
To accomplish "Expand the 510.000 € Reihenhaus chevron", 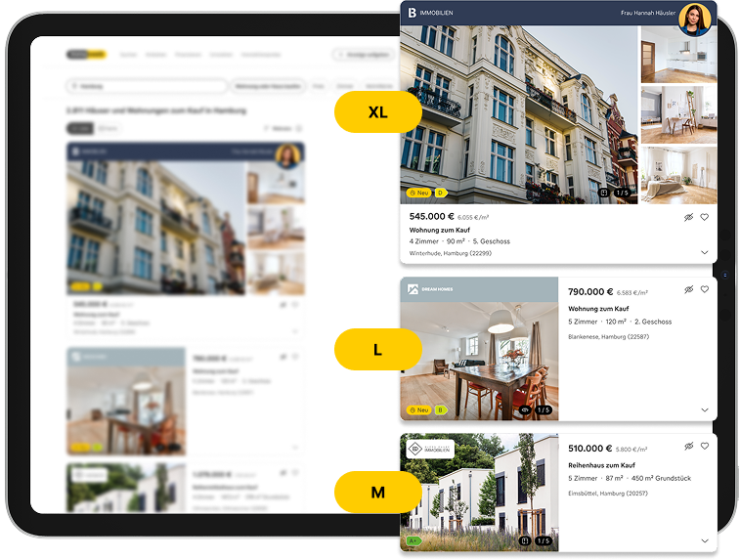I will coord(704,540).
